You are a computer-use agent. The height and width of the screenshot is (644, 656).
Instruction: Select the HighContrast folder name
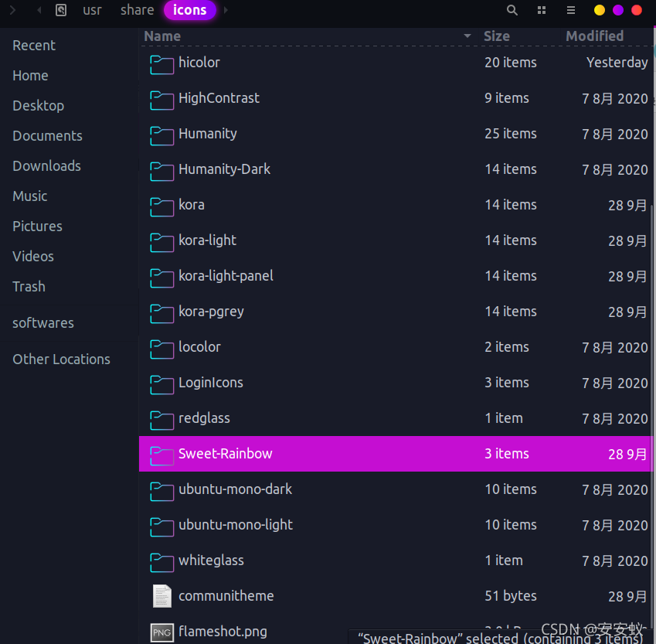pos(219,98)
